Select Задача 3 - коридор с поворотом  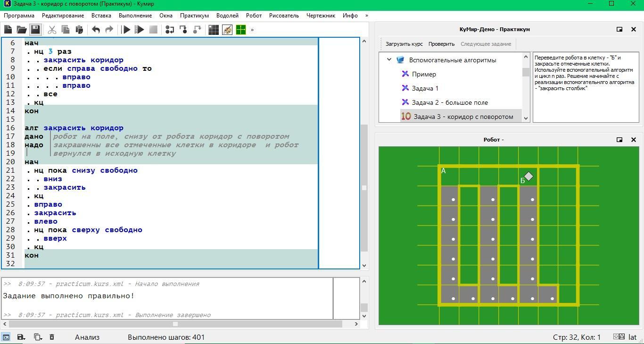[463, 117]
